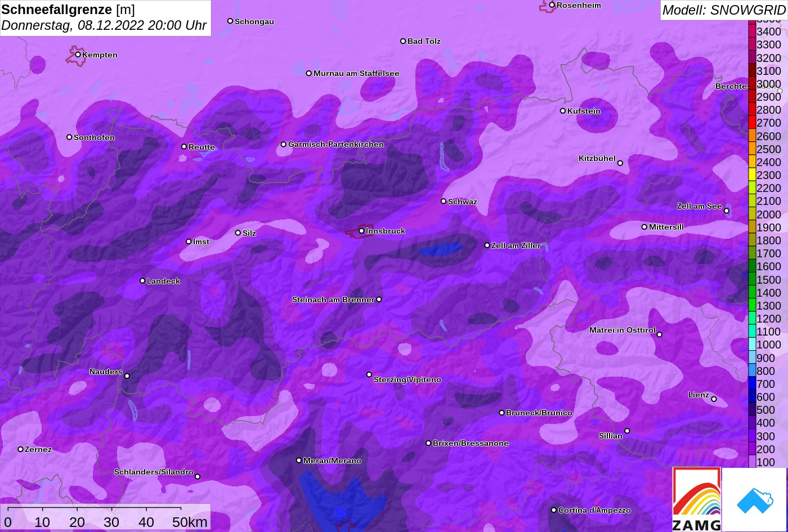Click the Brixen/Bressanone marker circle
The image size is (788, 532).
(428, 443)
